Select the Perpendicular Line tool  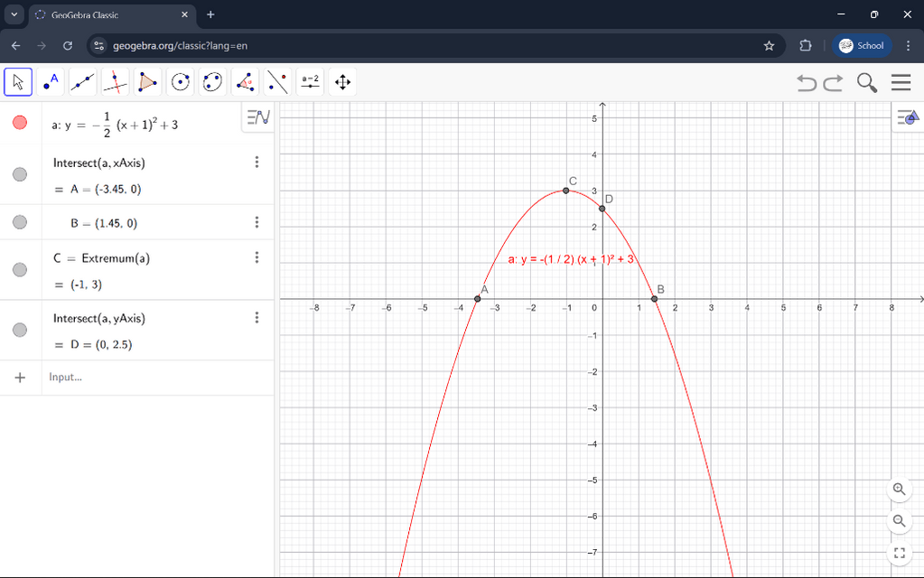click(116, 82)
